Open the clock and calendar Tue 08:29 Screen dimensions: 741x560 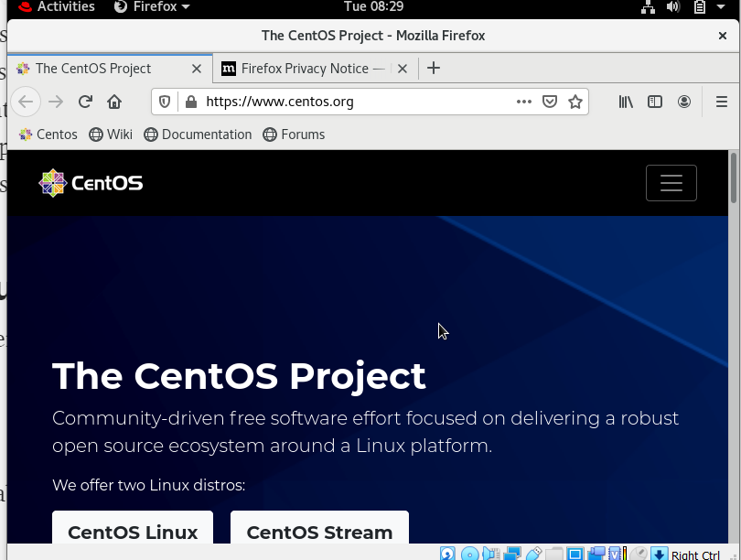coord(373,6)
